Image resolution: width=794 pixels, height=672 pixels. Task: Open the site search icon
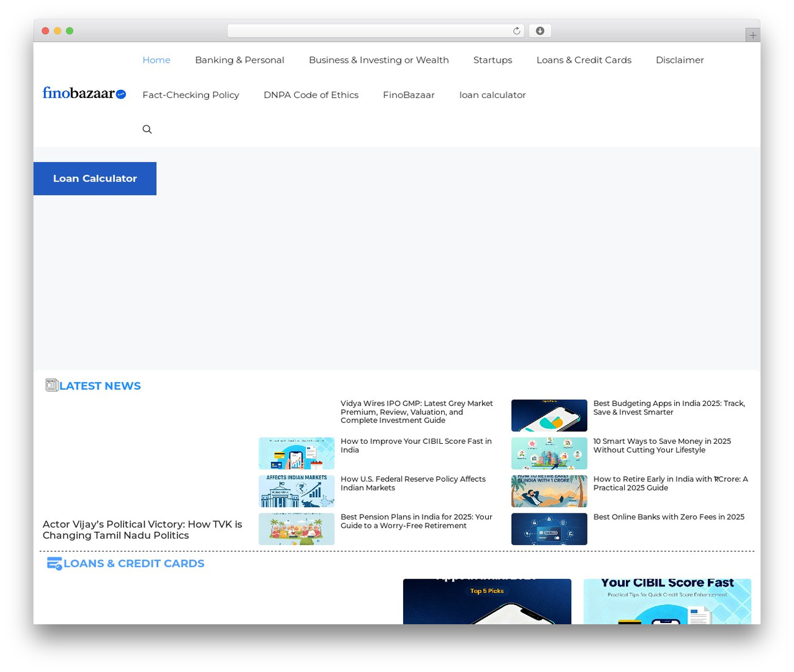pos(147,130)
